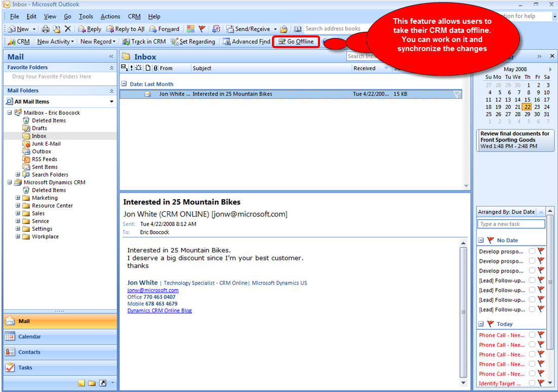This screenshot has height=392, width=558.
Task: Click the Move to Folder icon
Action: coord(57,29)
